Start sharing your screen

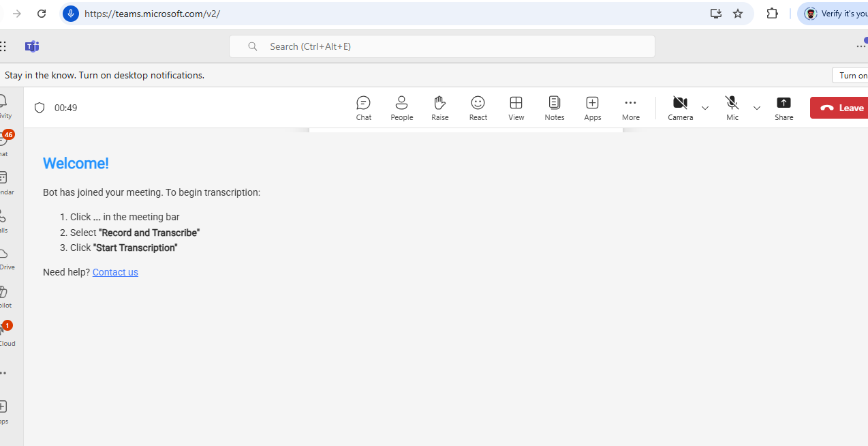click(x=784, y=107)
